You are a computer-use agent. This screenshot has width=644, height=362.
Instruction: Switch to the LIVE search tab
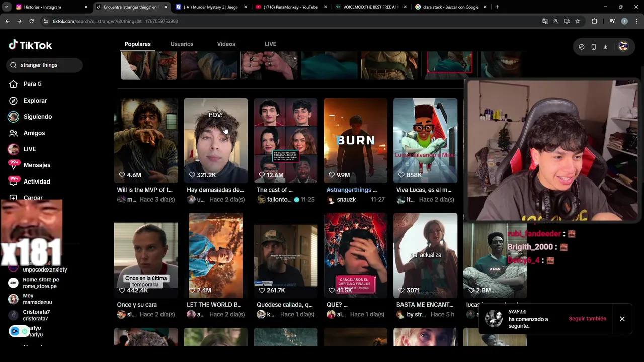[270, 44]
